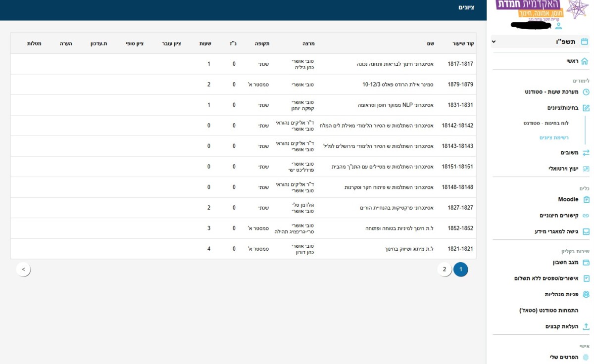Click the Moodle clipboard icon
This screenshot has width=594, height=364.
586,200
